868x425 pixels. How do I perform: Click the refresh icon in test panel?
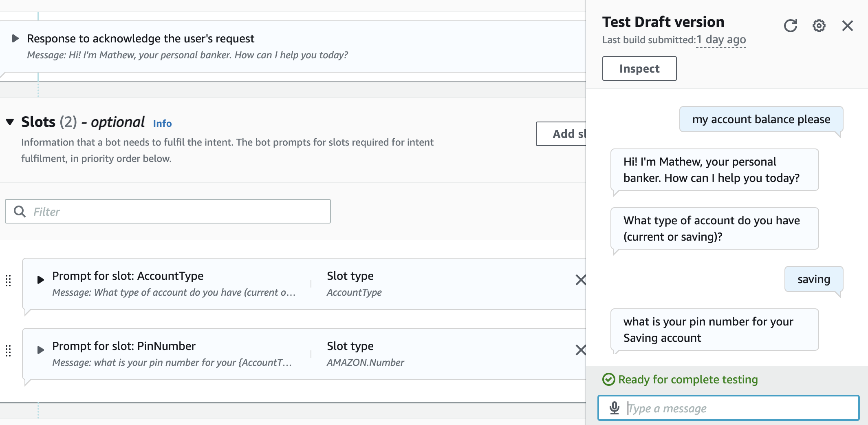(x=790, y=26)
